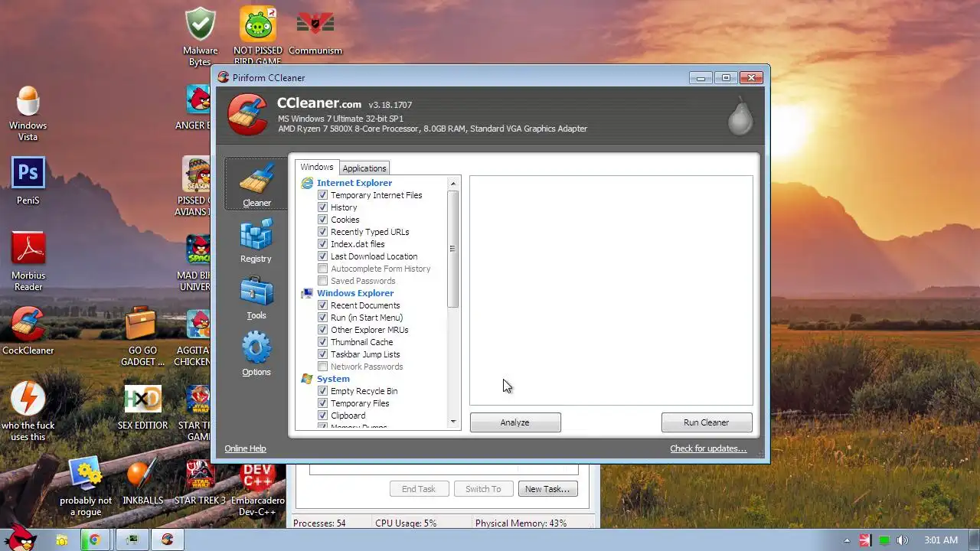Screen dimensions: 980x551
Task: Click CPU Usage: 5% status text
Action: pyautogui.click(x=406, y=523)
